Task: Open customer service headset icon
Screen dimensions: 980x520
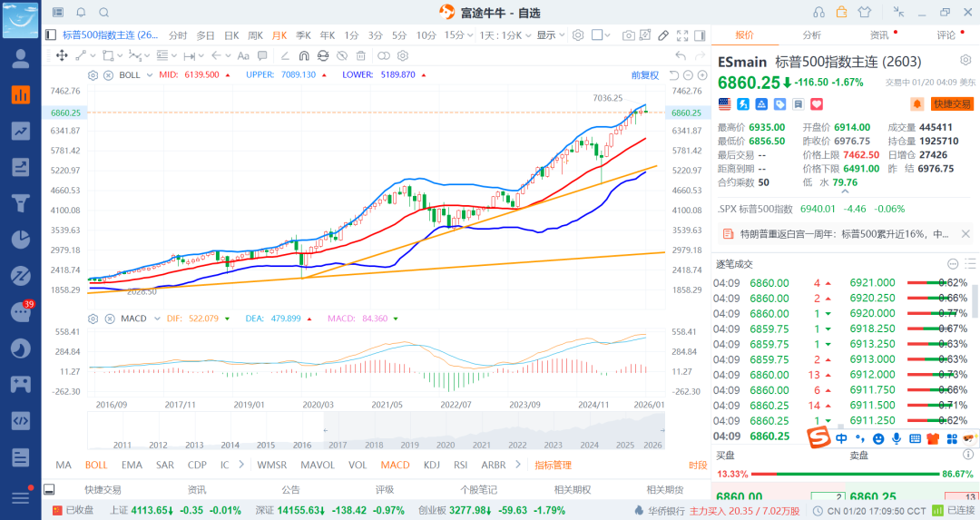Action: coord(818,12)
